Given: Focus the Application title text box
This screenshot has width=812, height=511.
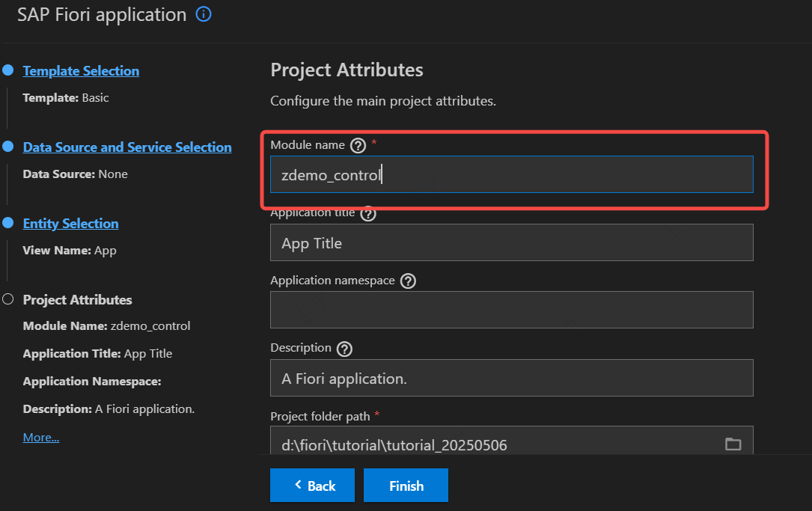Looking at the screenshot, I should point(511,243).
